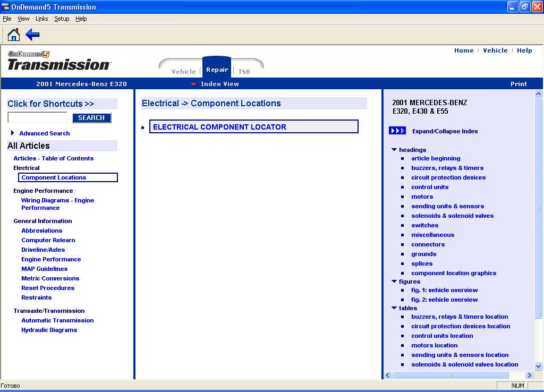Collapse the figures section

[x=394, y=282]
